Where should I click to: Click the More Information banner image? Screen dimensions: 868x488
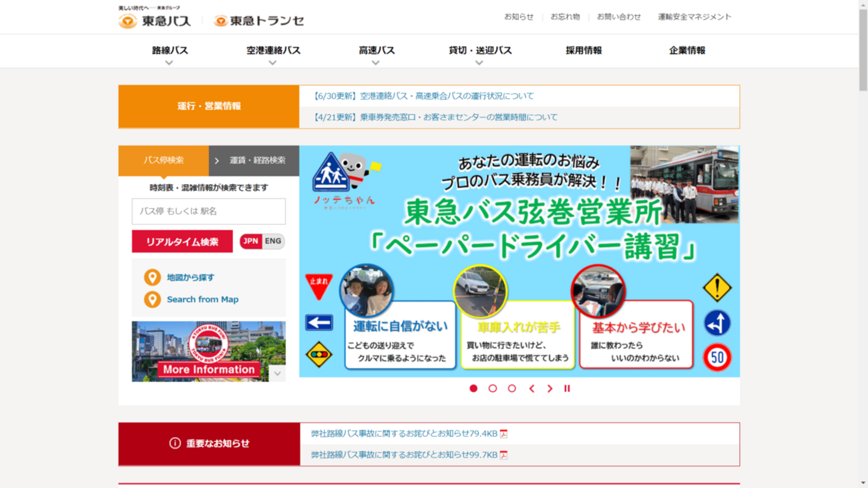pos(209,352)
